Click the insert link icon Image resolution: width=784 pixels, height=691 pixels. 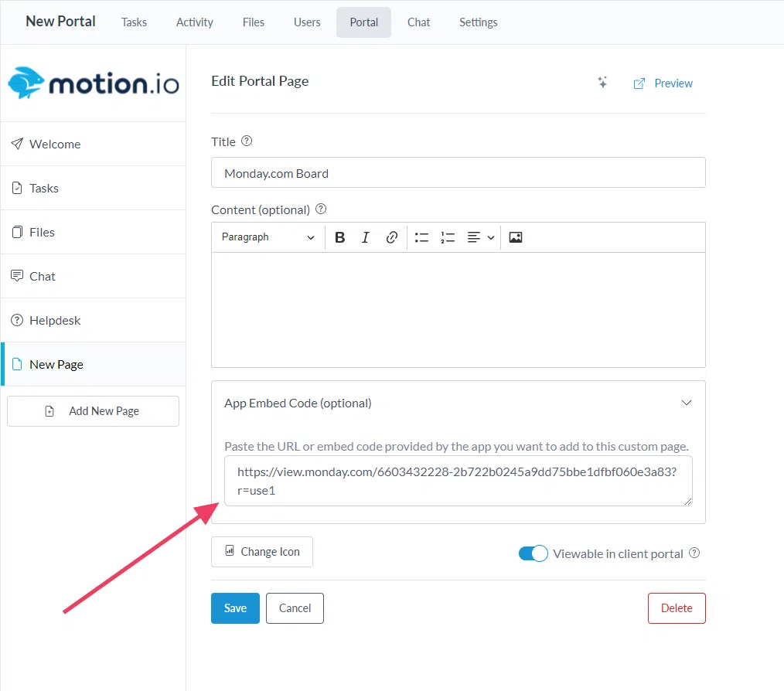pos(392,237)
